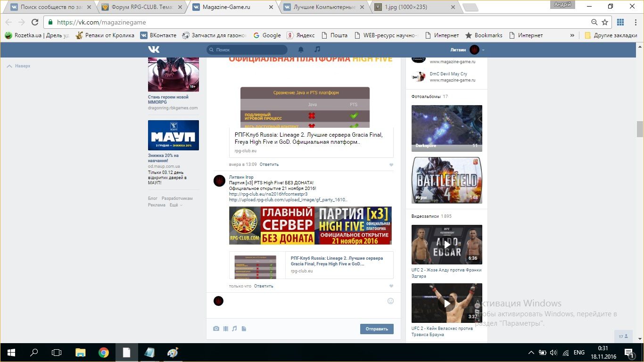Reload the vk.com page

pos(35,22)
